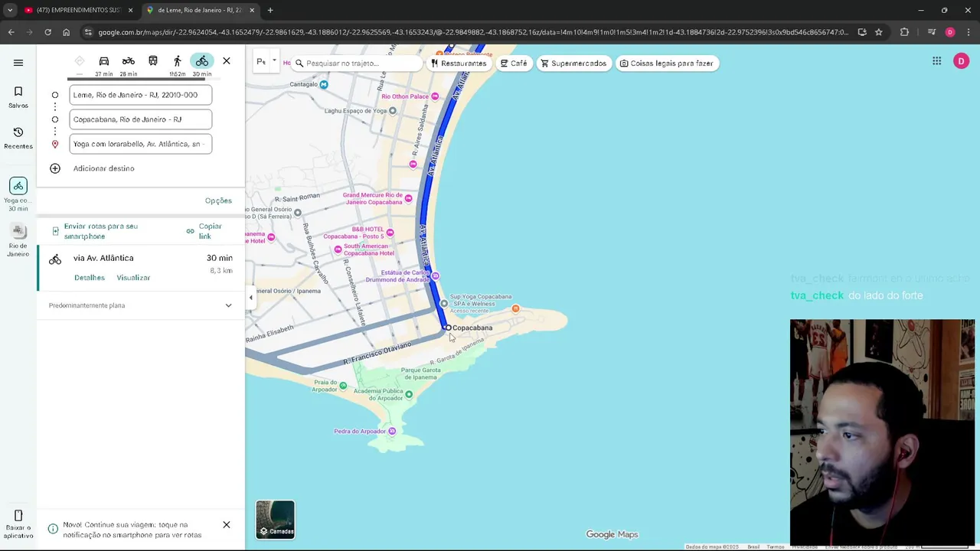The image size is (980, 551).
Task: Select the via Av. Atlântica route row
Action: coord(141,268)
